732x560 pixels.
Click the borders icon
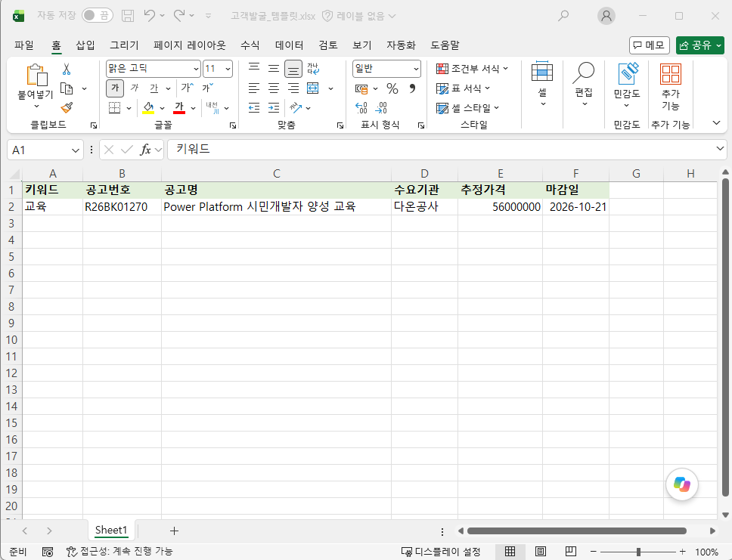114,108
